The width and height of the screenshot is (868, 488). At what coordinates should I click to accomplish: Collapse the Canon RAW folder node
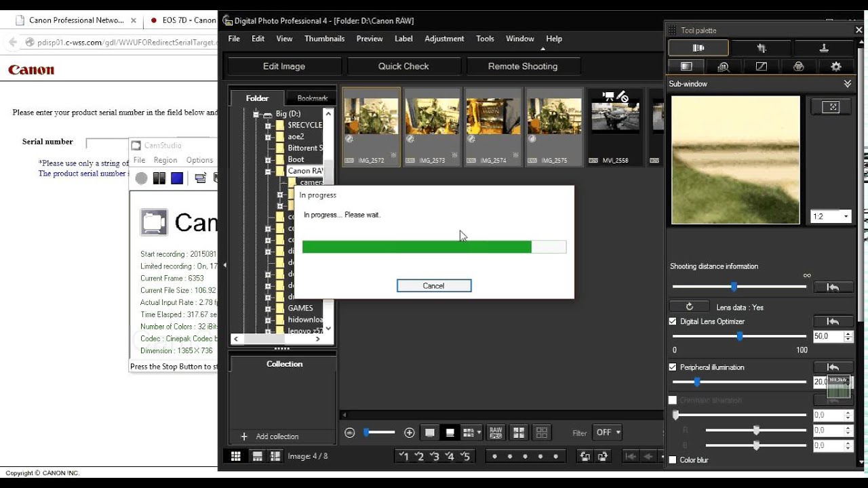(268, 171)
